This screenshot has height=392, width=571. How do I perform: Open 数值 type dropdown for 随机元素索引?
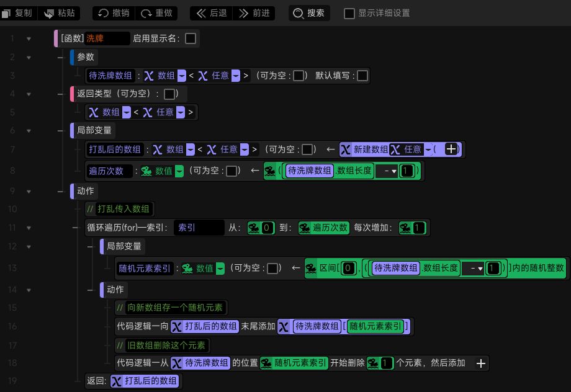(220, 269)
